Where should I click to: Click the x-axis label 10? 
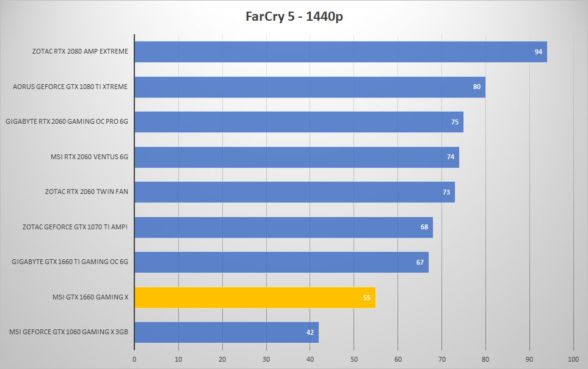pos(178,359)
